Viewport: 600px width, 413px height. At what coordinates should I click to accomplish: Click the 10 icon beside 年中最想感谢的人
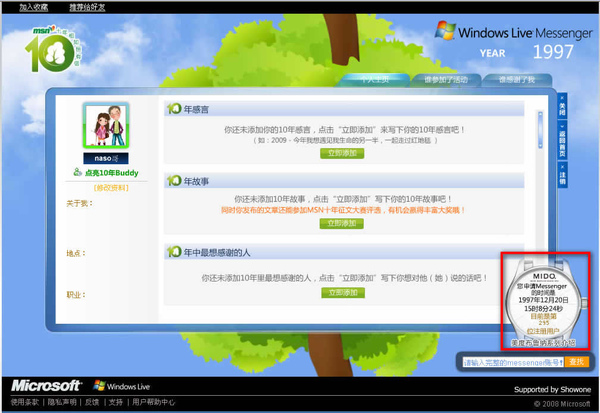(x=174, y=251)
